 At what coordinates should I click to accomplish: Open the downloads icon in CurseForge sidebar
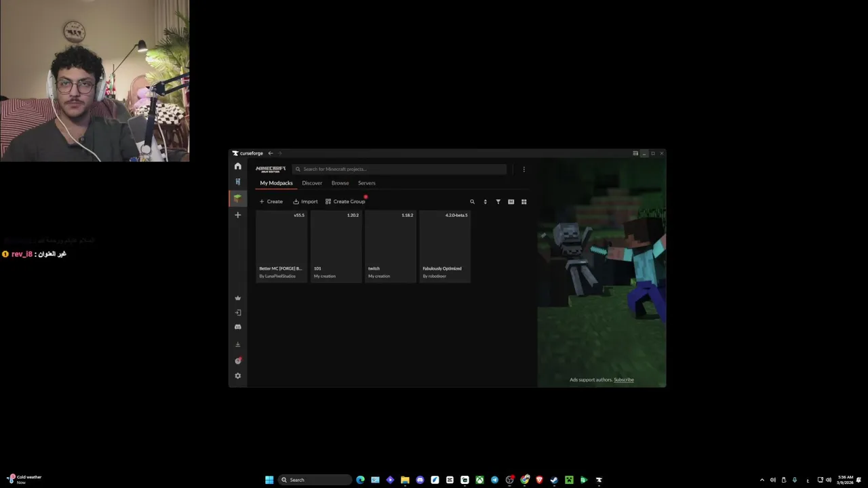(x=237, y=344)
